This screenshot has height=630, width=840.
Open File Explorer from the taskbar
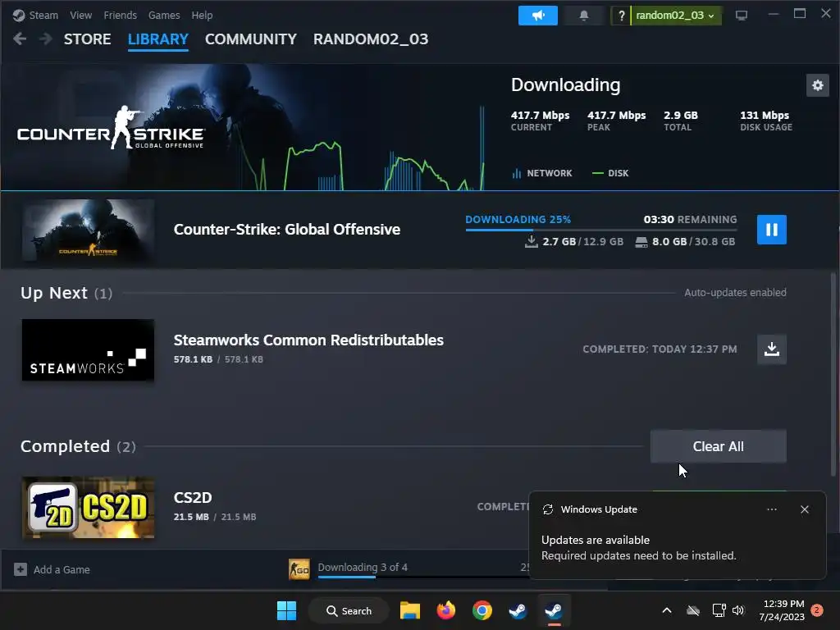pos(410,610)
